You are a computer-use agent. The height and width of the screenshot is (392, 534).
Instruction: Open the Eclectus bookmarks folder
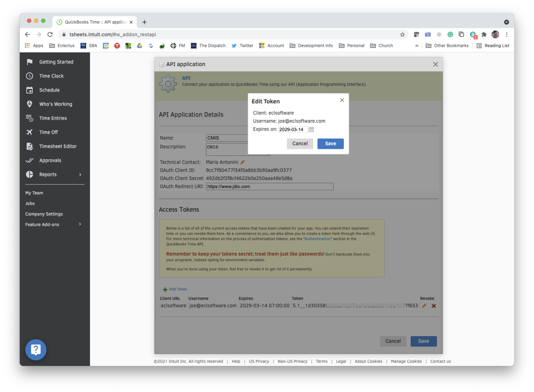click(62, 46)
